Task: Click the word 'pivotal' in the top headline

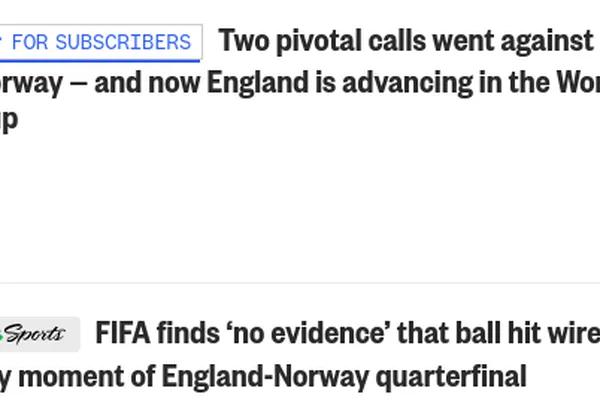Action: click(x=318, y=41)
